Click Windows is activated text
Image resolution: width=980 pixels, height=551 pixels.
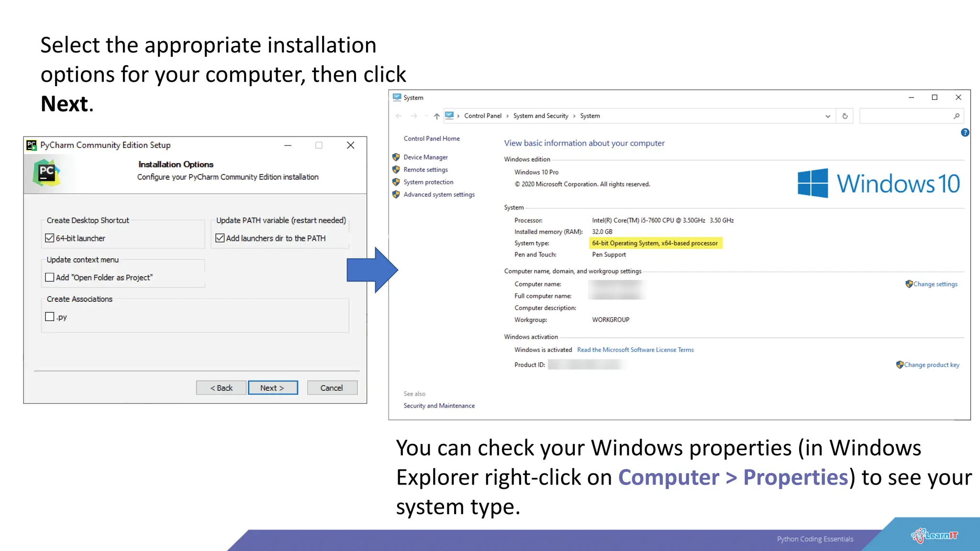[x=543, y=350]
